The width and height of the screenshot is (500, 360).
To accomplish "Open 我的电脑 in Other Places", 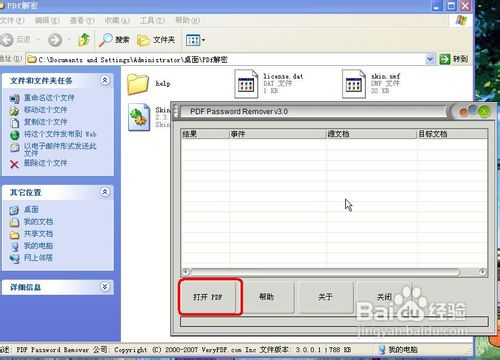I will [38, 246].
